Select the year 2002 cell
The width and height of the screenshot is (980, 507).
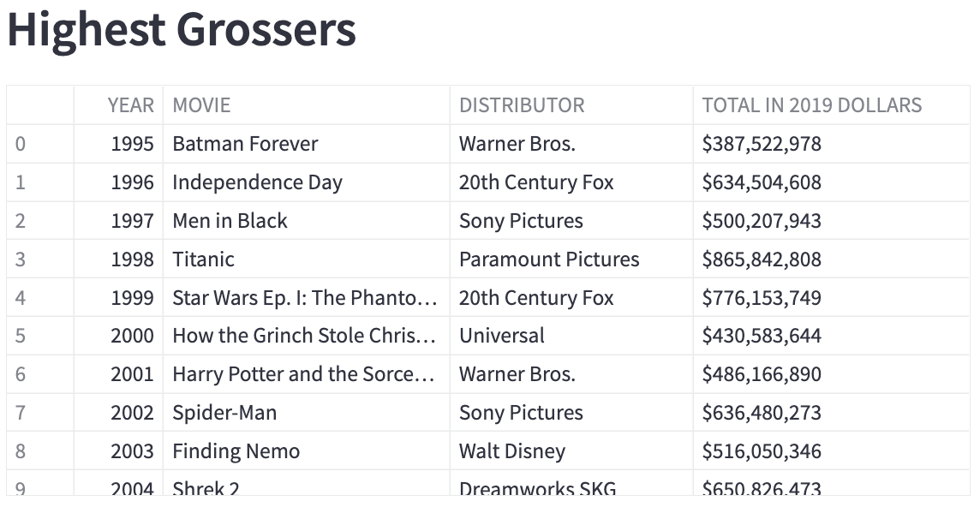click(x=119, y=413)
